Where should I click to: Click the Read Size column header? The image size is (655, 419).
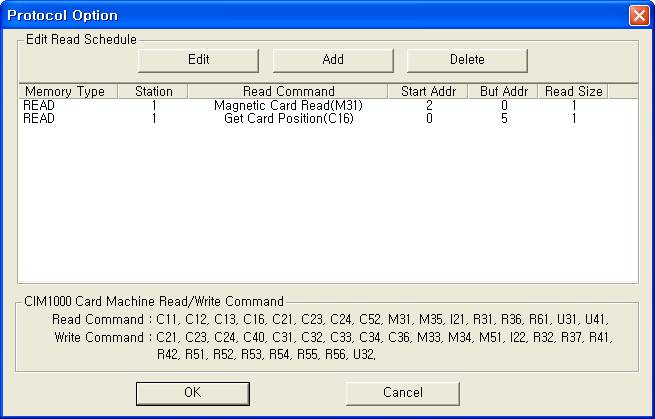click(x=573, y=92)
